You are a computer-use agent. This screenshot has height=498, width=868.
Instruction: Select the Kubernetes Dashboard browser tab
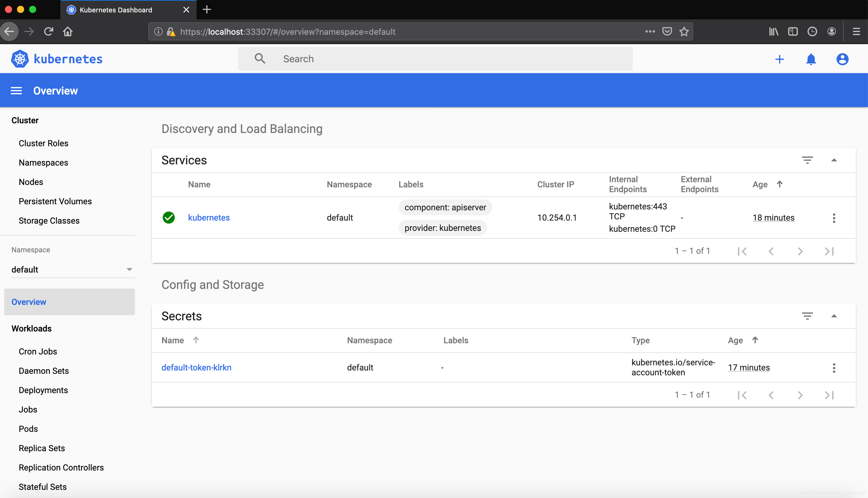coord(128,10)
